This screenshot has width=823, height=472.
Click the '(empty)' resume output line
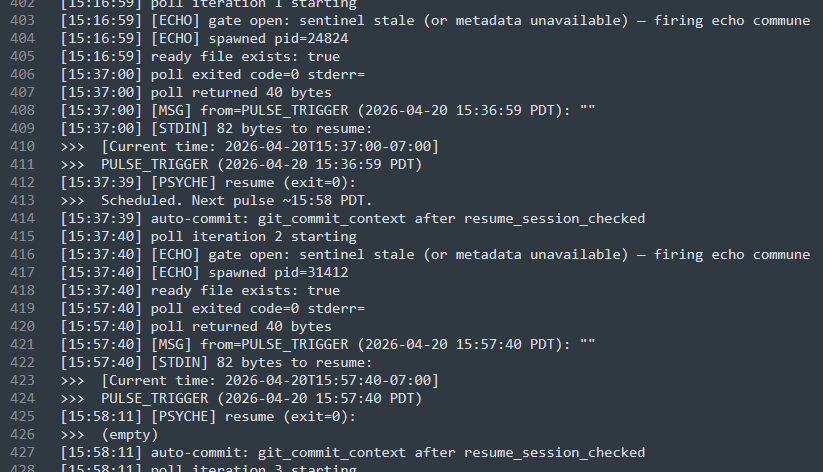click(x=130, y=435)
